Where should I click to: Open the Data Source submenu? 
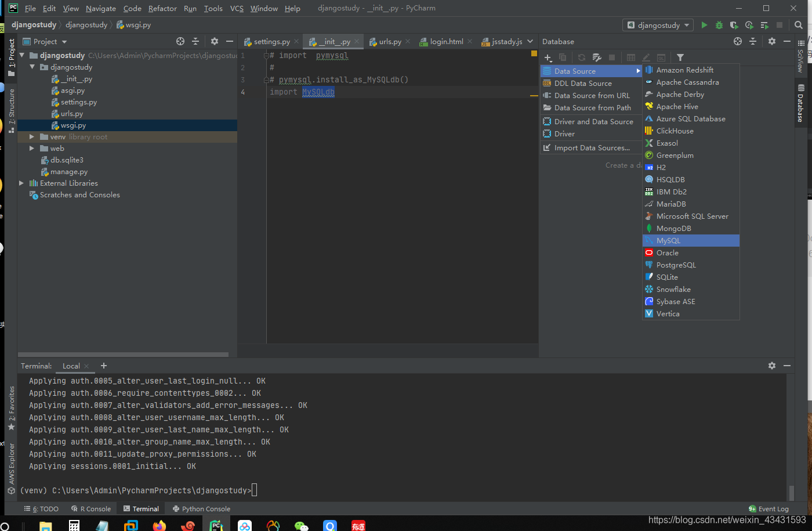click(x=592, y=71)
